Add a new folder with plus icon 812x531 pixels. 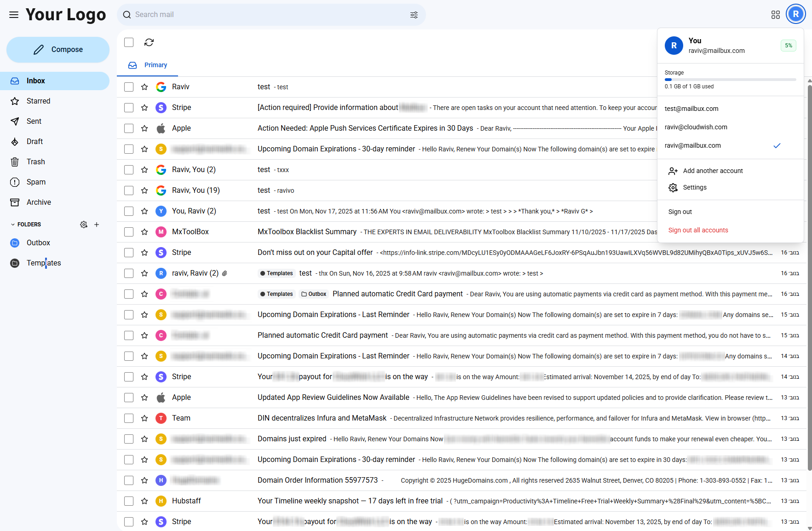(97, 225)
